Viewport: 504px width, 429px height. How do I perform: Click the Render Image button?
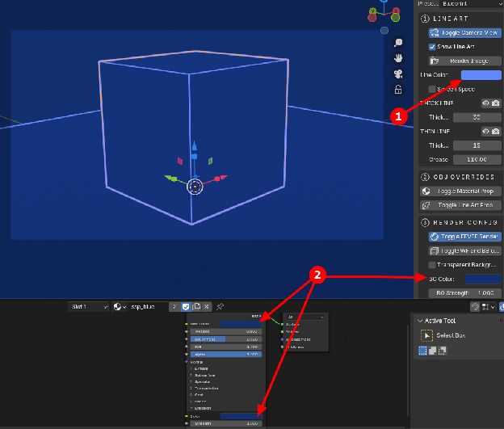(464, 61)
